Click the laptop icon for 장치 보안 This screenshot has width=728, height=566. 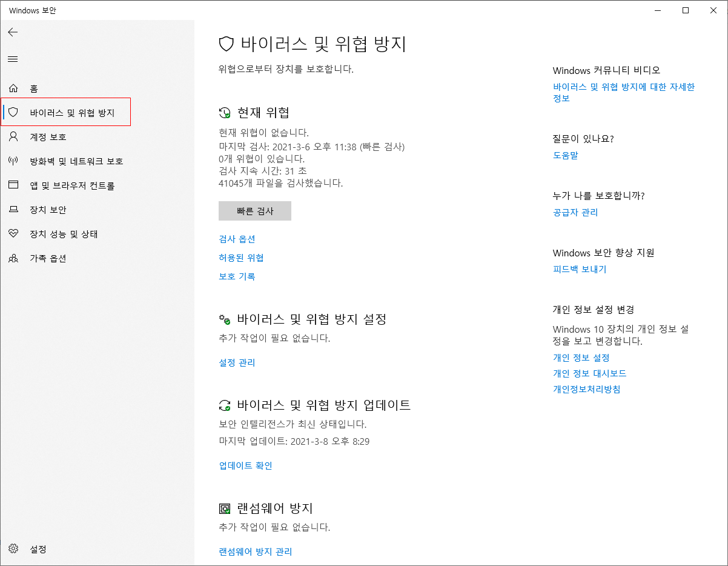click(13, 210)
